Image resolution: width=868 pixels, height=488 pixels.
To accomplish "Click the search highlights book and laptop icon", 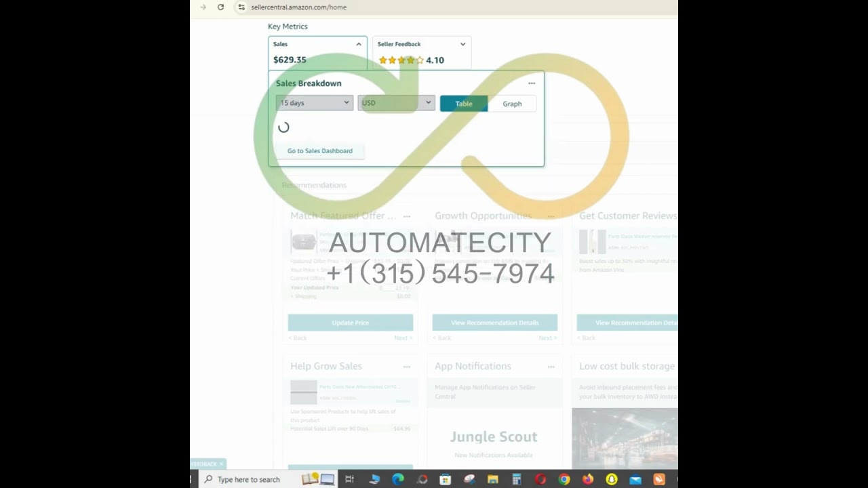I will point(319,479).
